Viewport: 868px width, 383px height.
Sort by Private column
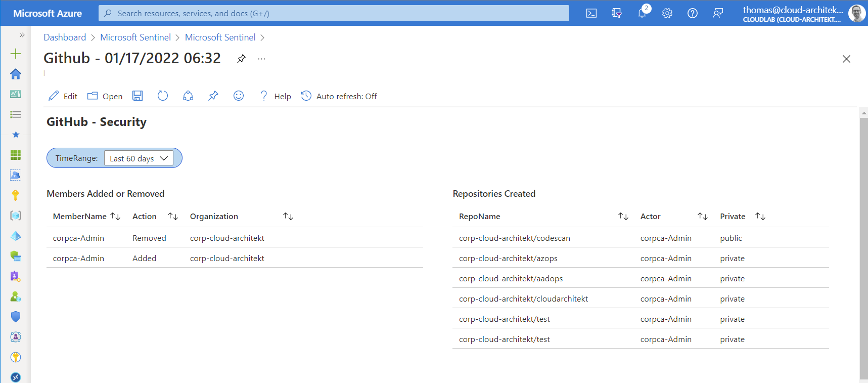(x=760, y=217)
